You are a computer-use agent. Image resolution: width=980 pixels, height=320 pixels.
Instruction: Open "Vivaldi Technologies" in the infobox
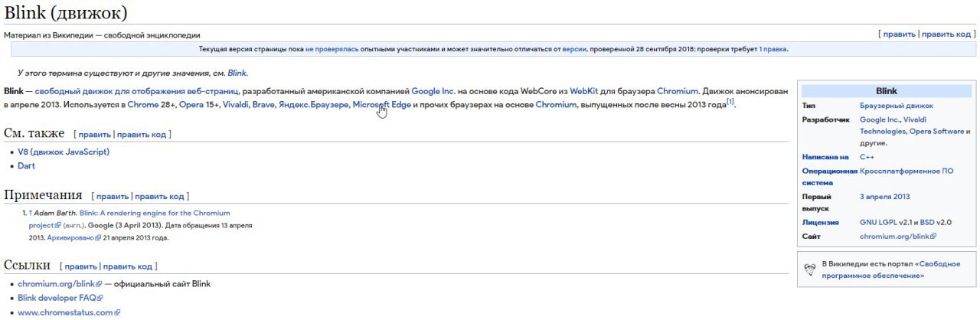coord(893,126)
